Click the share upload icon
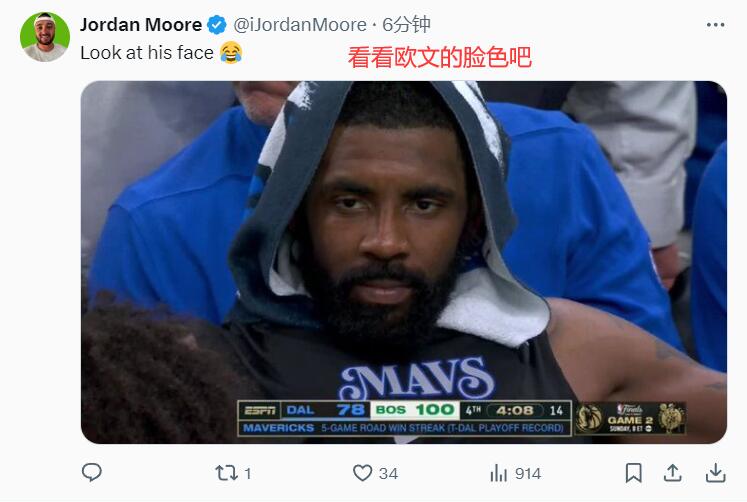Image resolution: width=747 pixels, height=502 pixels. 672,473
